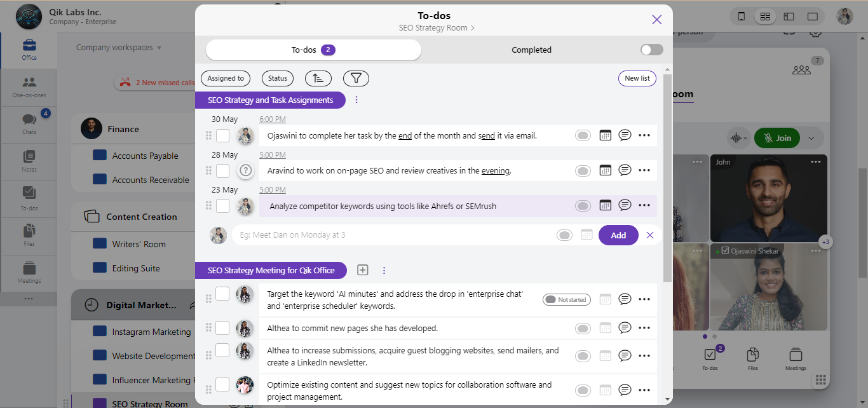Click the new to-do text input field
This screenshot has height=408, width=868.
(394, 235)
